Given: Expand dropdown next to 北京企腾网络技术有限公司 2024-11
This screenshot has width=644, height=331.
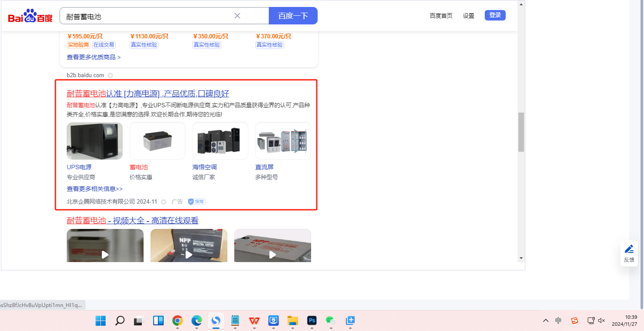Looking at the screenshot, I should click(164, 202).
